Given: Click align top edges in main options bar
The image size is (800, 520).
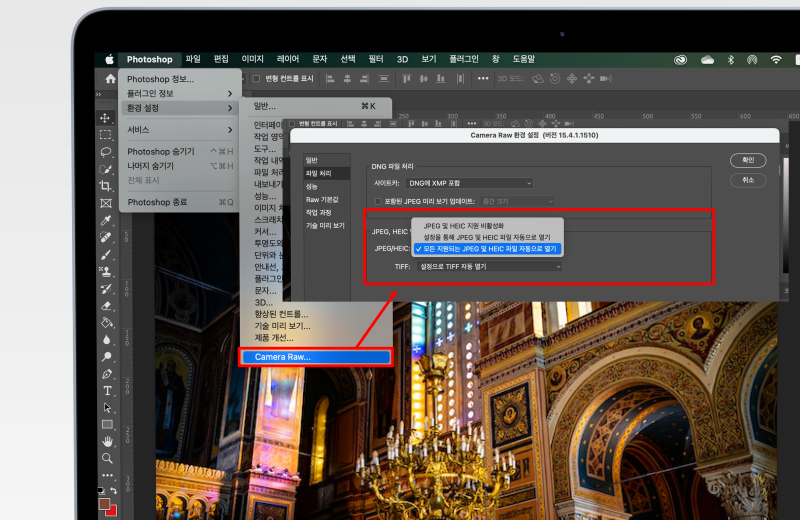Looking at the screenshot, I should [407, 79].
